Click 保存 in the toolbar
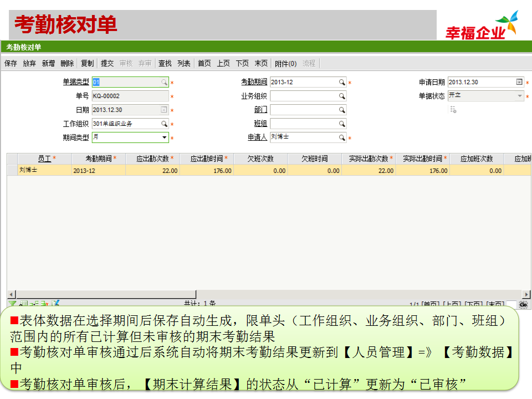The height and width of the screenshot is (399, 532). point(11,64)
